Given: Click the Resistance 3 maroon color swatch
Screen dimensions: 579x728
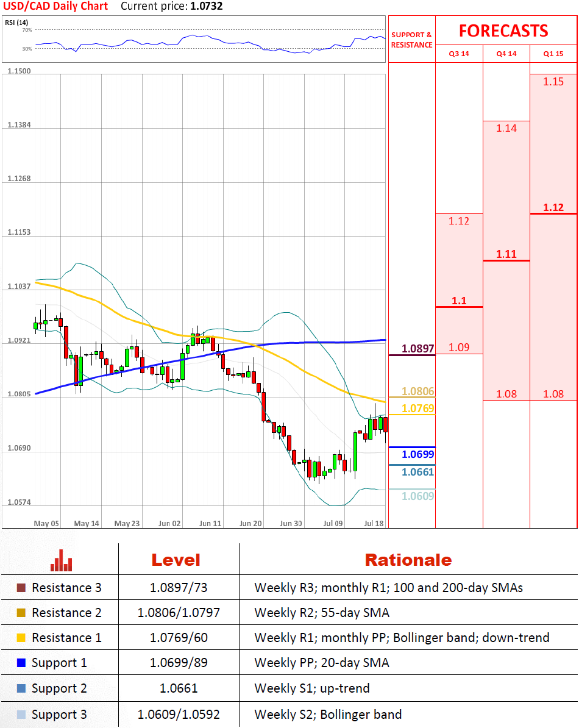Looking at the screenshot, I should 21,588.
